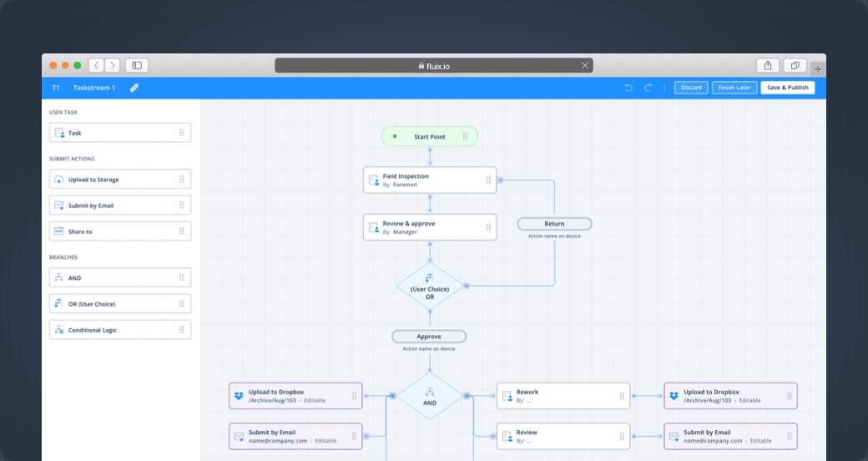Click the redo arrow icon
The image size is (868, 461).
point(648,88)
